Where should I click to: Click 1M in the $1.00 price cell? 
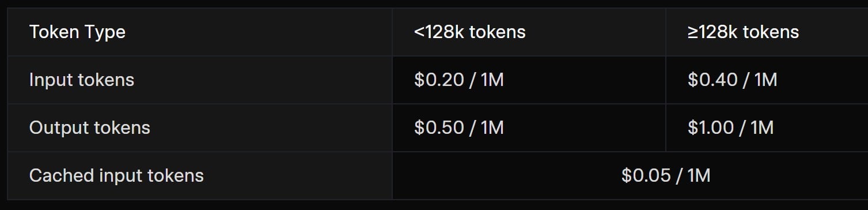763,127
